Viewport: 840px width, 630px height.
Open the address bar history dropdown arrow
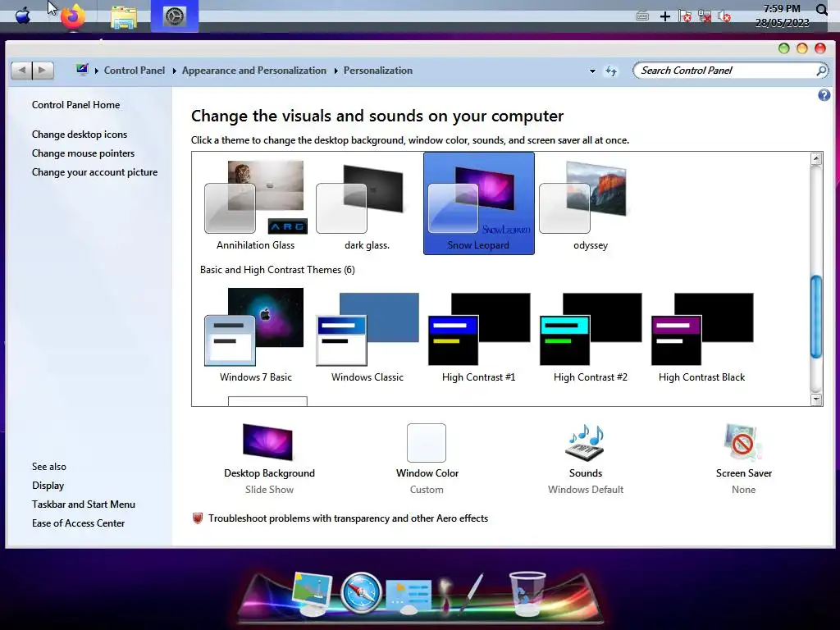[x=592, y=71]
